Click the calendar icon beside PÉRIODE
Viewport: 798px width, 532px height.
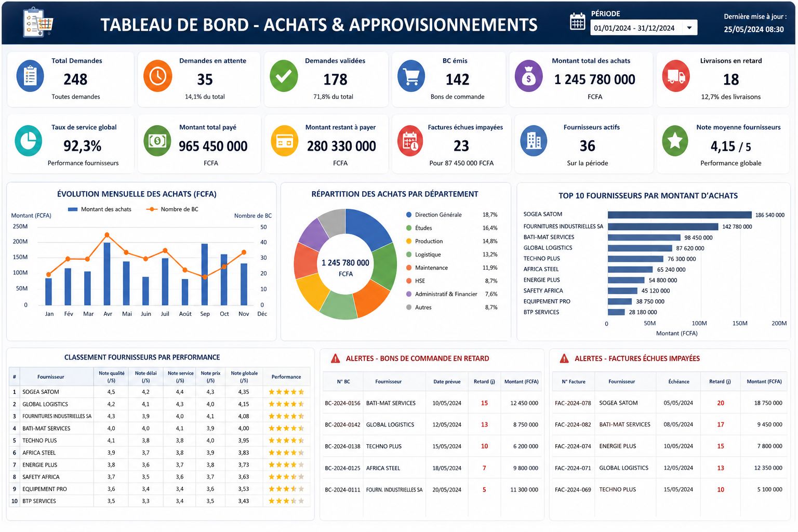point(578,22)
